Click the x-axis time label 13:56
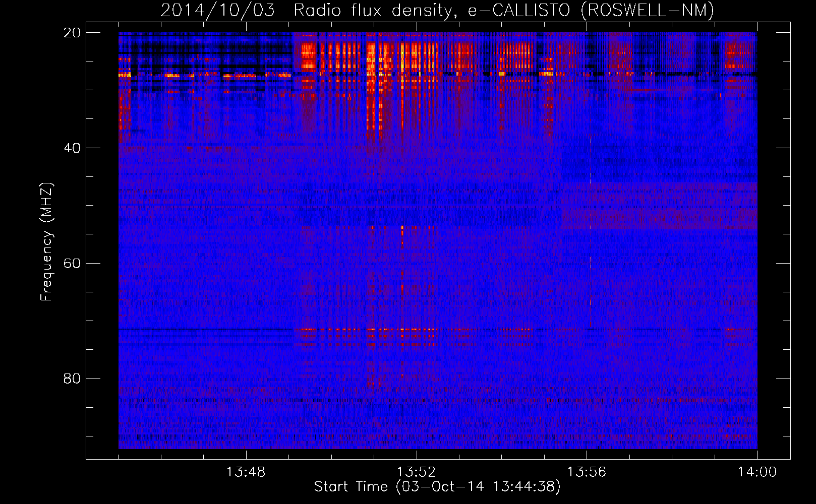816x504 pixels. (x=587, y=472)
